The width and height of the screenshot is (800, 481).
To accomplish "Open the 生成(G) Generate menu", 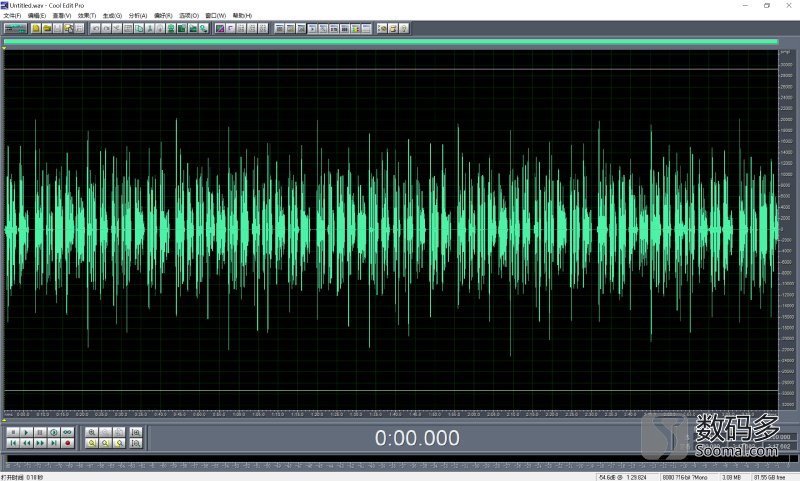I will [112, 15].
